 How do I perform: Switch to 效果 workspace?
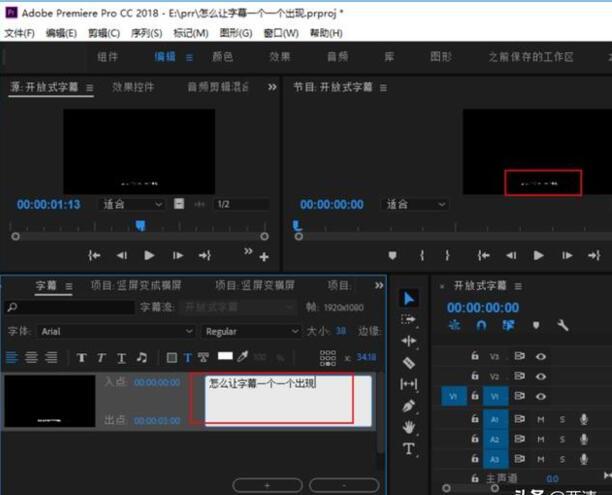[279, 57]
